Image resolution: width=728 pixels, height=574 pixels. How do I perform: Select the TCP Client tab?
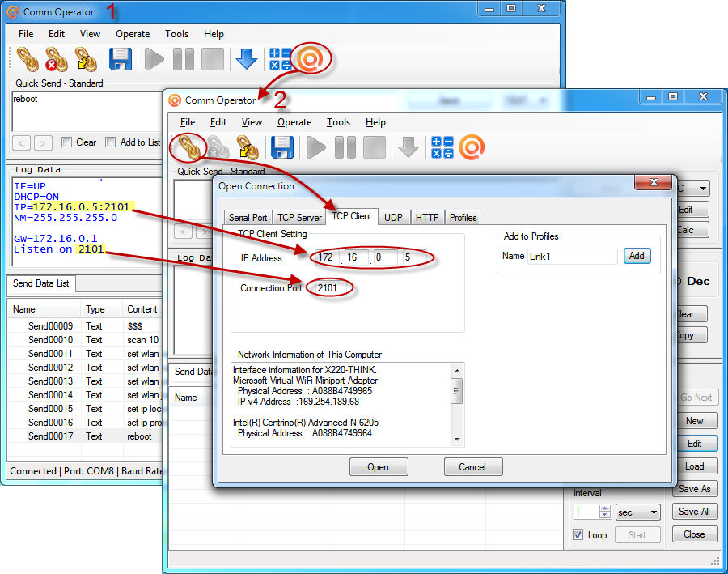352,216
